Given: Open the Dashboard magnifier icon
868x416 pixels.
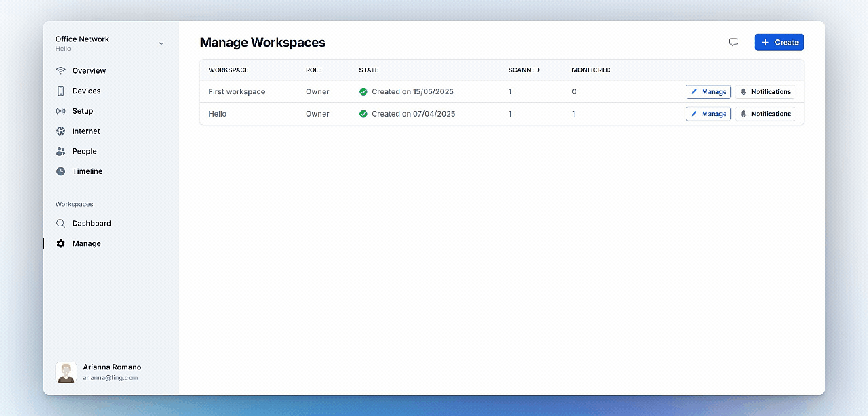Looking at the screenshot, I should pos(60,223).
